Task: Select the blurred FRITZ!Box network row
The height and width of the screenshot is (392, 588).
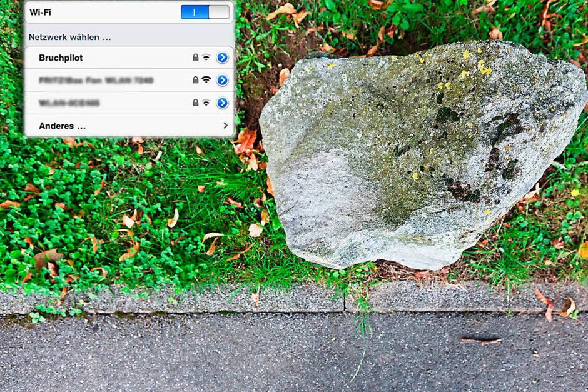Action: [x=129, y=80]
